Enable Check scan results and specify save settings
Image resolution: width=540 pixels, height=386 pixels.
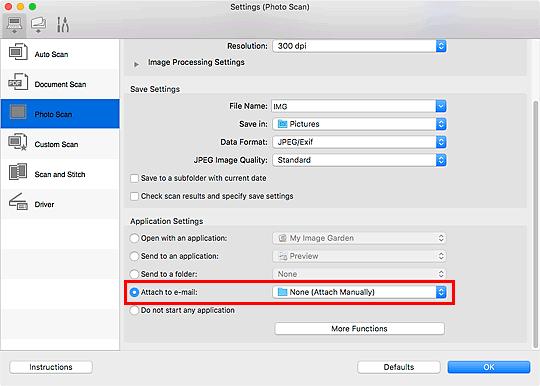(x=134, y=196)
